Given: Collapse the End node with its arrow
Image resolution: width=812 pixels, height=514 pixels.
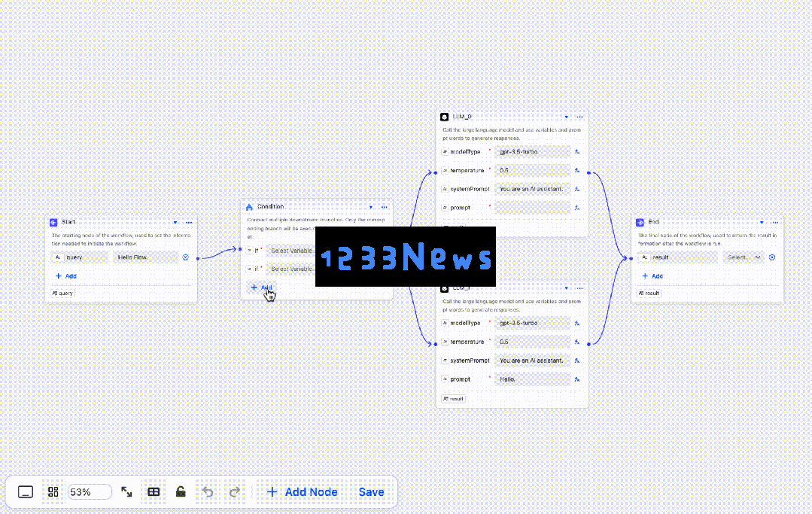Looking at the screenshot, I should [x=762, y=223].
